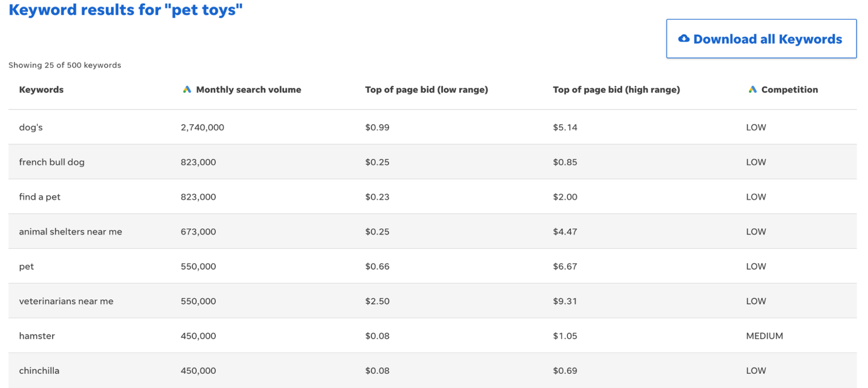Click the $0.66 low range bid
868x388 pixels.
click(x=377, y=266)
